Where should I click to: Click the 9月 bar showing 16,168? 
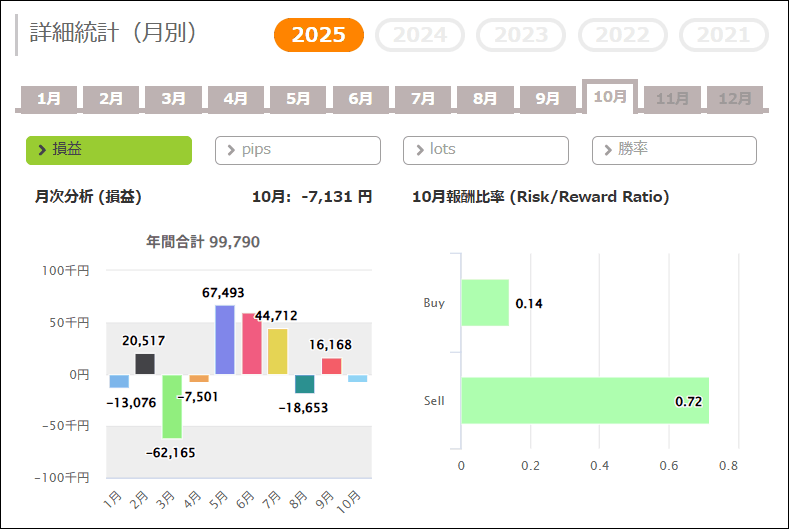pyautogui.click(x=331, y=366)
